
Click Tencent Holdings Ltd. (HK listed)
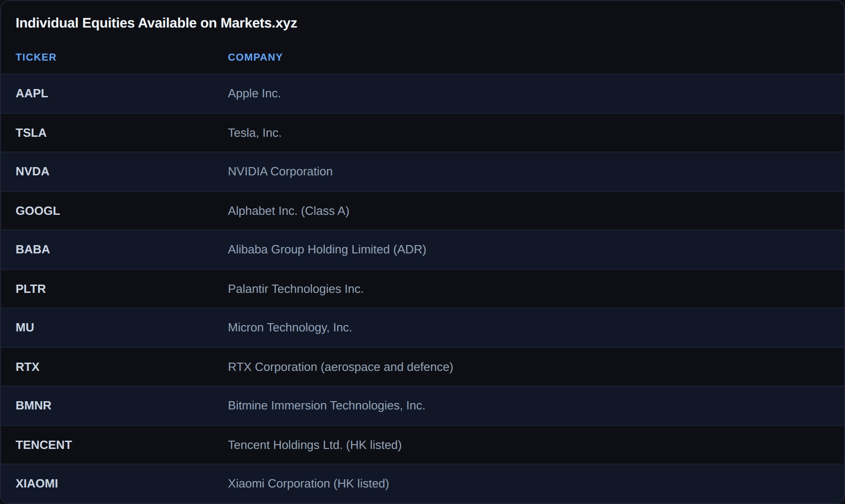pyautogui.click(x=315, y=445)
